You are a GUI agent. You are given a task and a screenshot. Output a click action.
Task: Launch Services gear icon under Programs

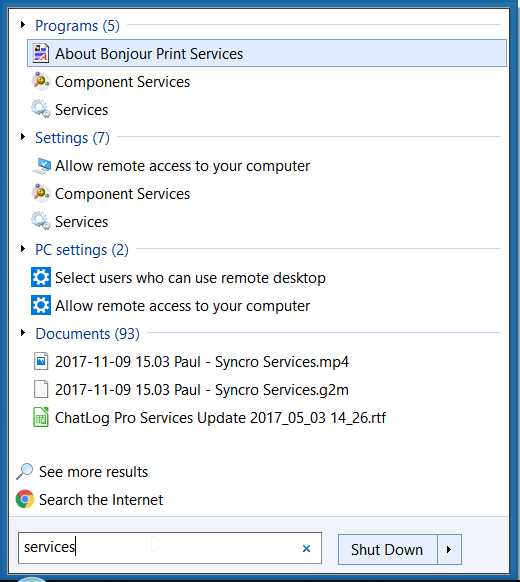coord(41,109)
